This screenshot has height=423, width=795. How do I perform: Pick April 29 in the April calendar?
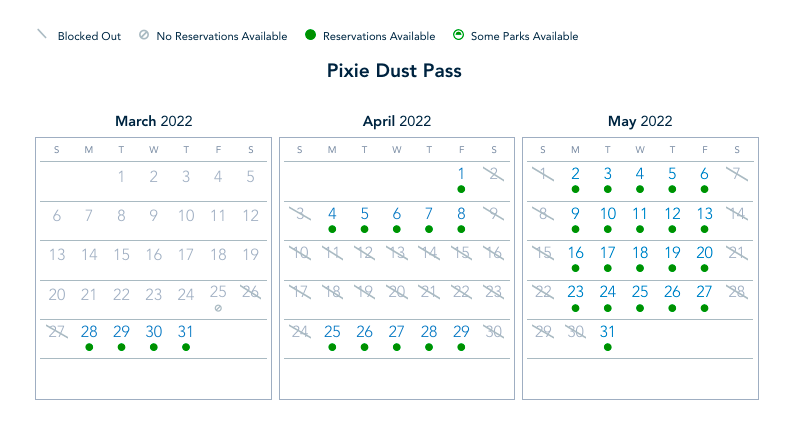(x=461, y=331)
